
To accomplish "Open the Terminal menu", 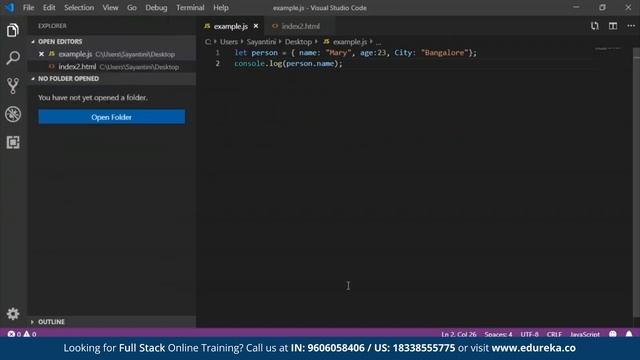I will point(190,7).
